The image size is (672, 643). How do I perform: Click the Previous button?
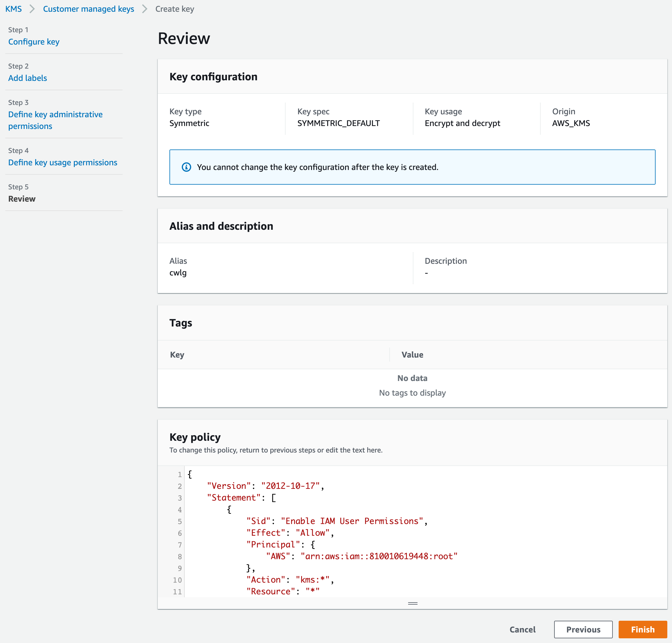[x=583, y=629]
